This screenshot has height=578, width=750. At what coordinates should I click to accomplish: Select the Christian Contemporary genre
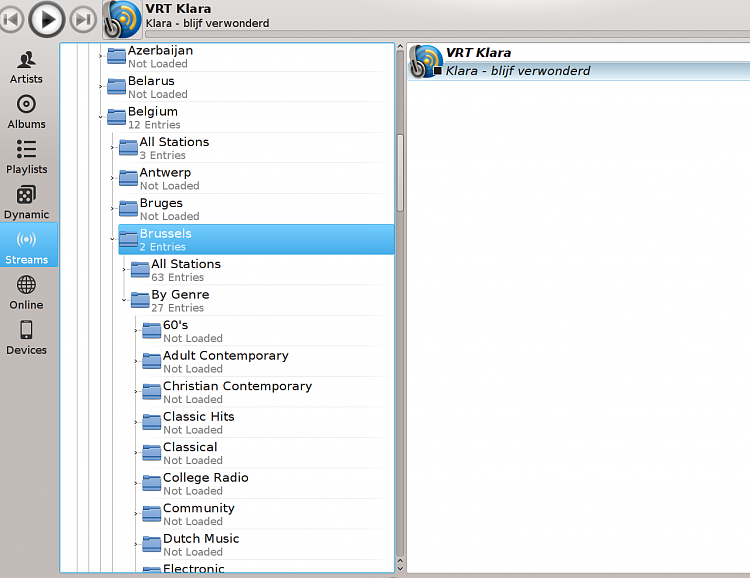(268, 392)
